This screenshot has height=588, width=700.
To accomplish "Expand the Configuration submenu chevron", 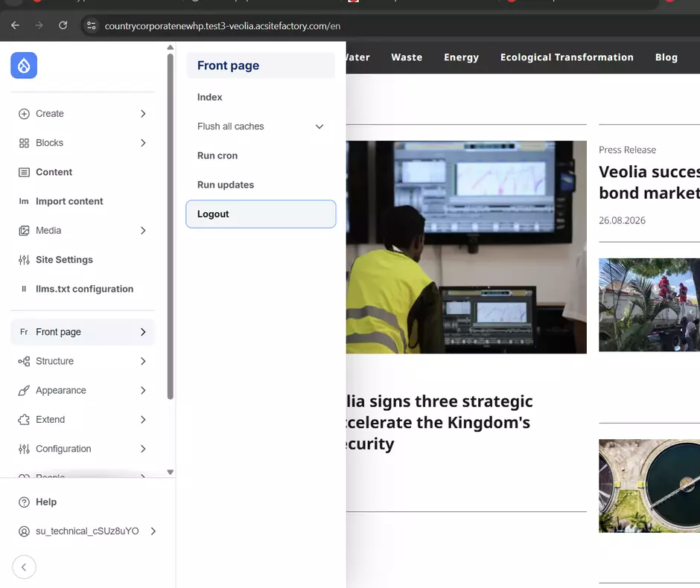I will pos(143,450).
